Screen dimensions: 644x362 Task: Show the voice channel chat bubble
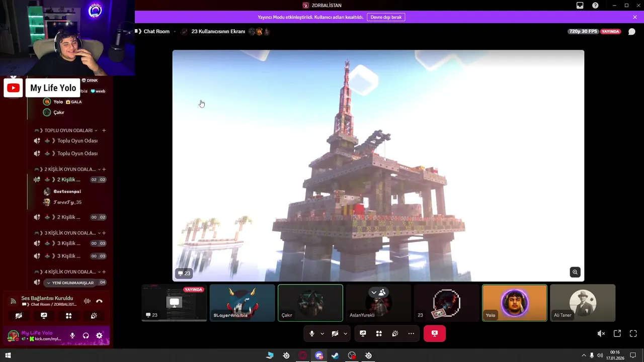(632, 32)
